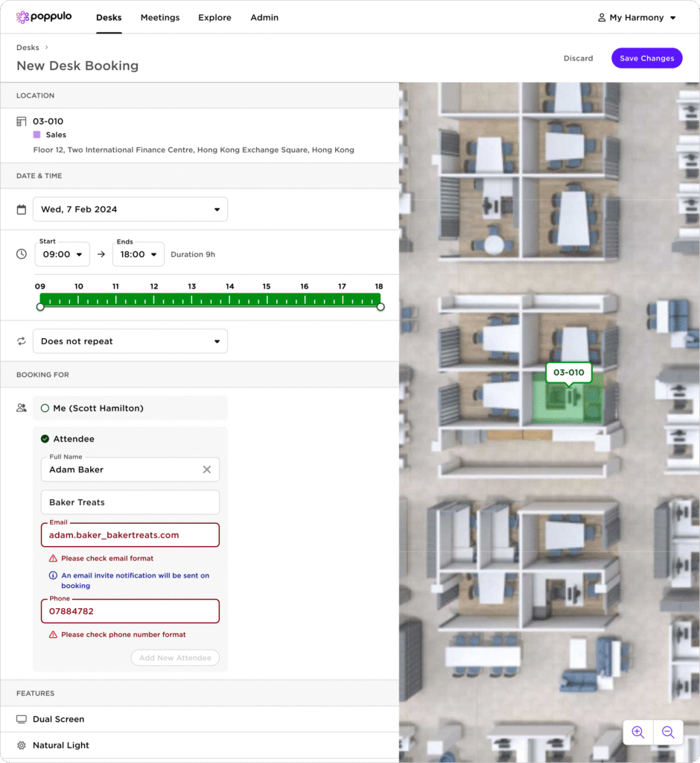700x763 pixels.
Task: Click Discard to cancel the booking
Action: point(578,58)
